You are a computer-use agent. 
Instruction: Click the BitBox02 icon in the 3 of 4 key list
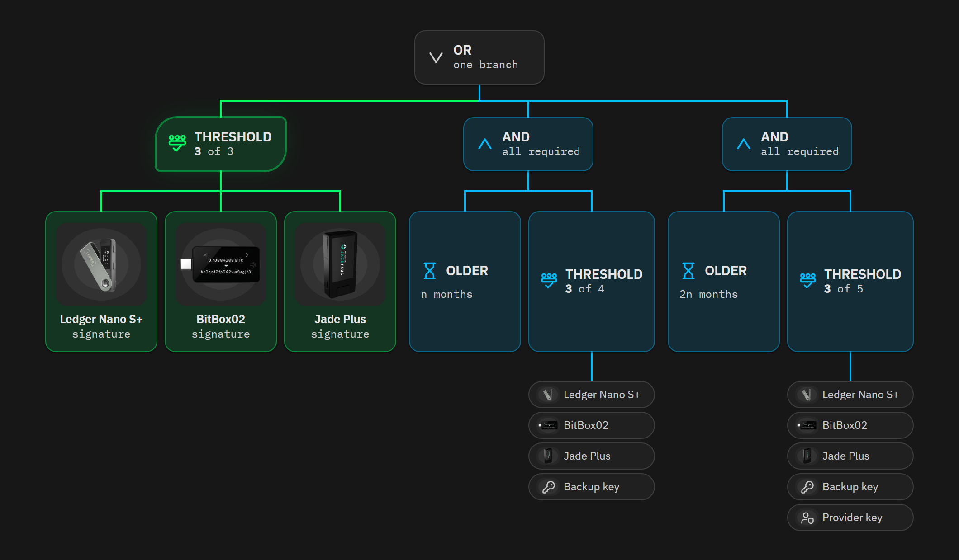pos(548,425)
